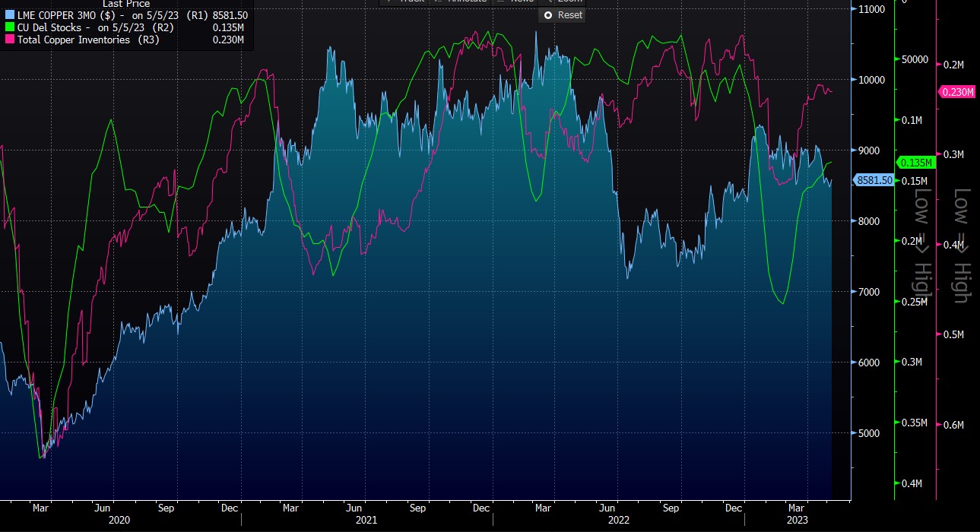This screenshot has width=980, height=532.
Task: Click the blue LME Copper legend swatch
Action: tap(9, 15)
